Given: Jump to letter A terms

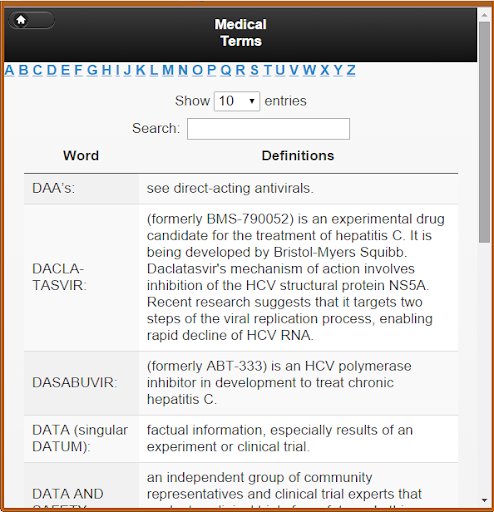Looking at the screenshot, I should 9,70.
